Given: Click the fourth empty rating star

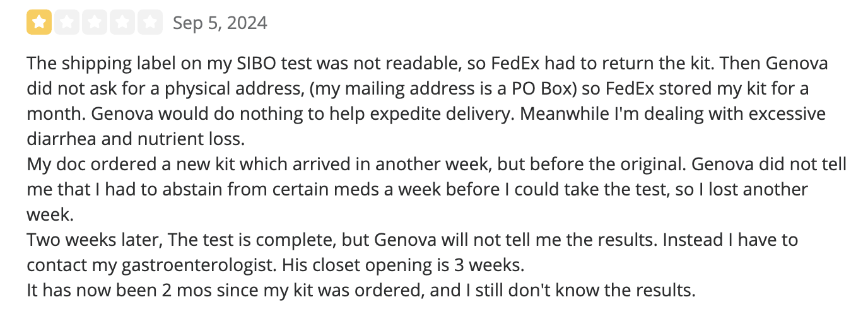Looking at the screenshot, I should tap(122, 23).
